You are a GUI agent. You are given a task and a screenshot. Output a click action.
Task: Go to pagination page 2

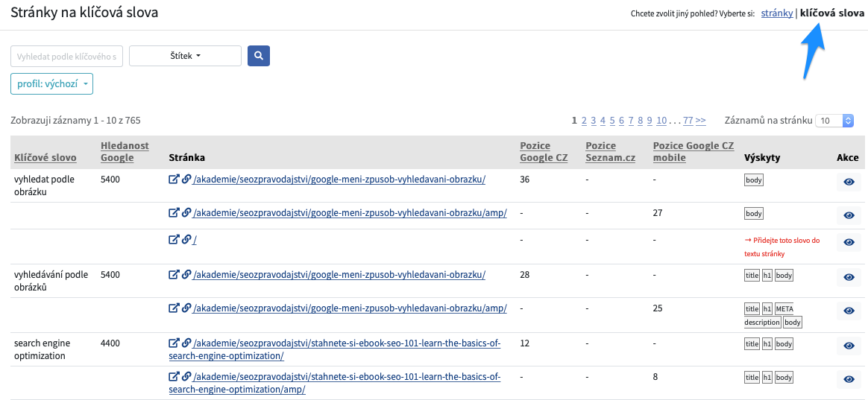(584, 120)
